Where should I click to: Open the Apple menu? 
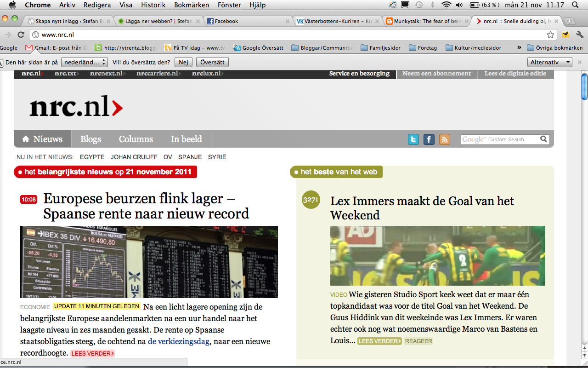pos(12,5)
